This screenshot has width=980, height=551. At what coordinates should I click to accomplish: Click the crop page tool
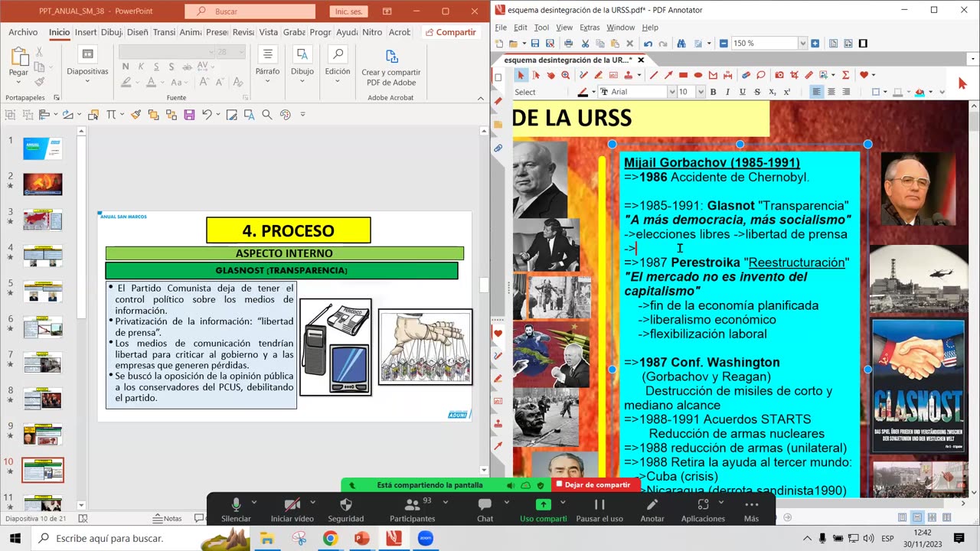point(794,75)
